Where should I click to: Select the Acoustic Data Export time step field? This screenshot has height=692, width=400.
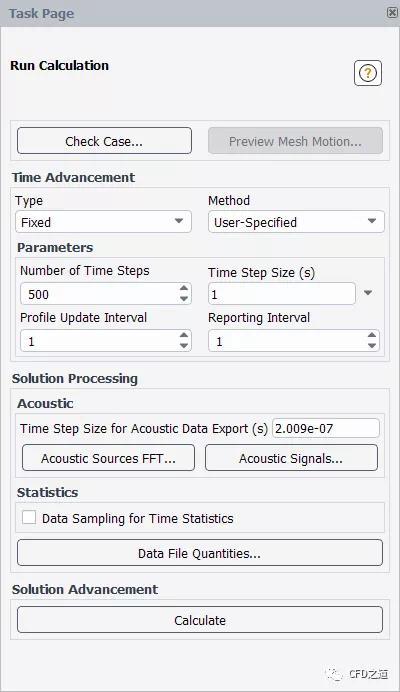point(326,428)
